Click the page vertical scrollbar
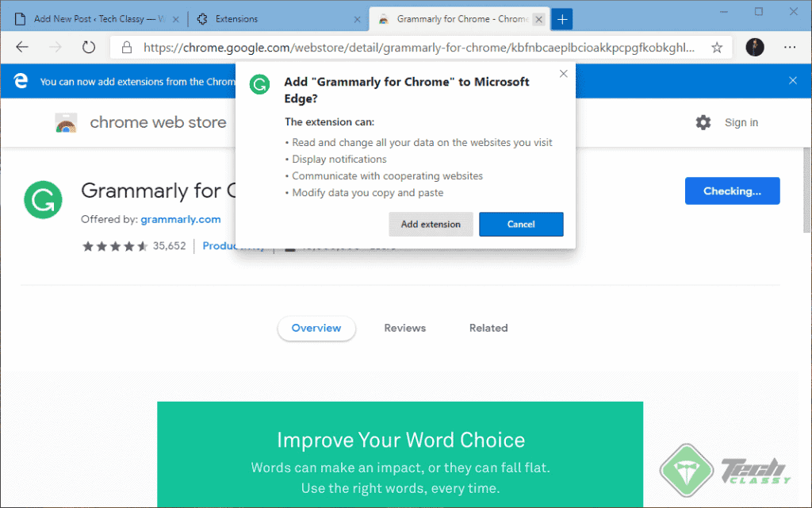The width and height of the screenshot is (812, 508). 806,190
